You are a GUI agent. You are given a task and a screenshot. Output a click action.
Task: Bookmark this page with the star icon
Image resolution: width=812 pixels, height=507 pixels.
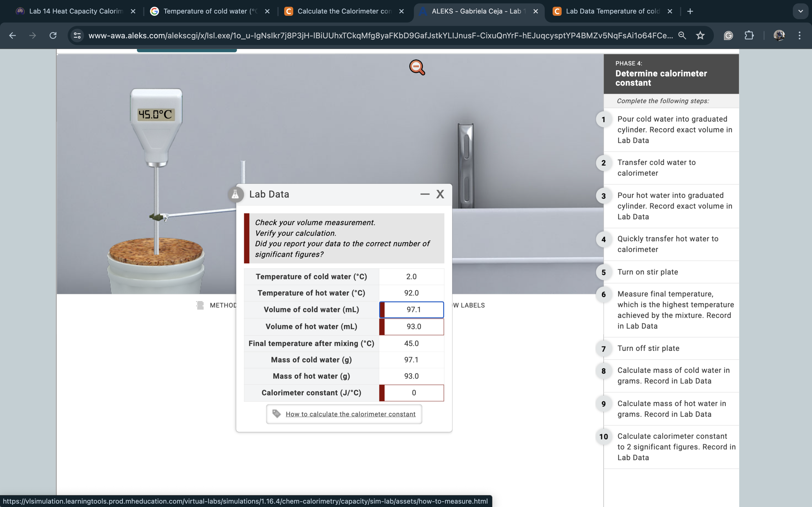coord(700,35)
